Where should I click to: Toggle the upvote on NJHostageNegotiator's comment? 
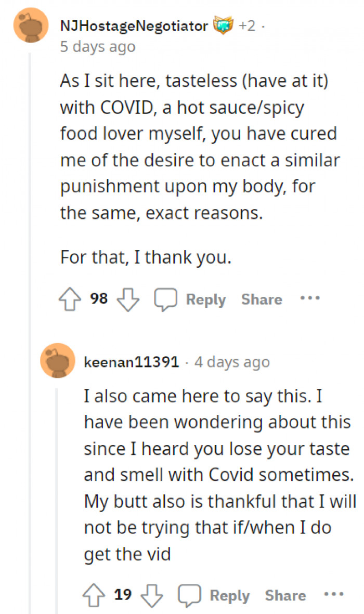(70, 298)
